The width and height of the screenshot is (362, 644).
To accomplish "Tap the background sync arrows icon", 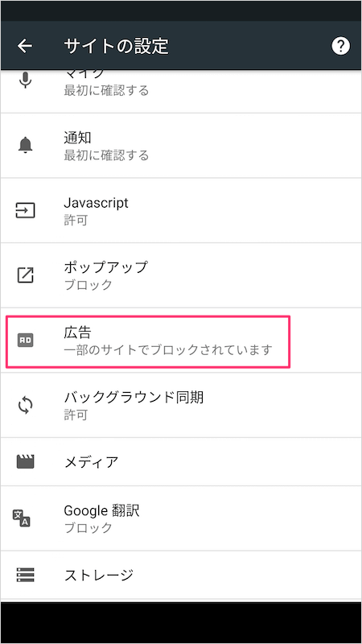I will [26, 406].
